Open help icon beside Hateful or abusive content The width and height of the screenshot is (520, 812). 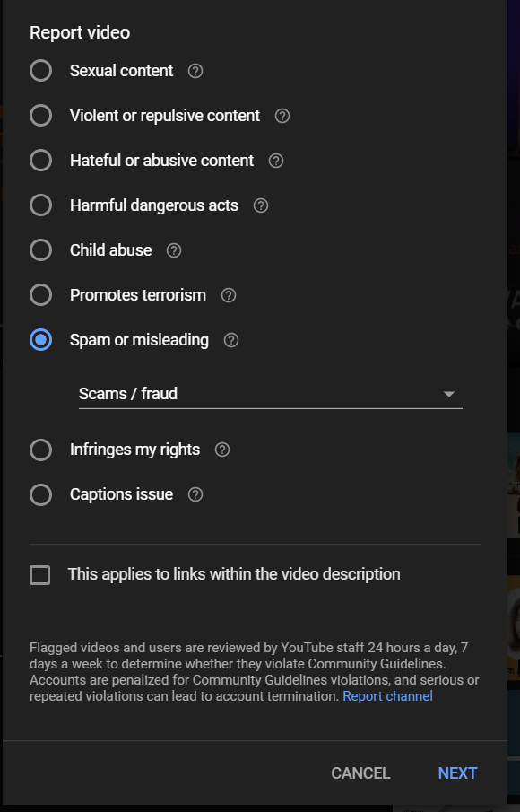click(x=276, y=161)
